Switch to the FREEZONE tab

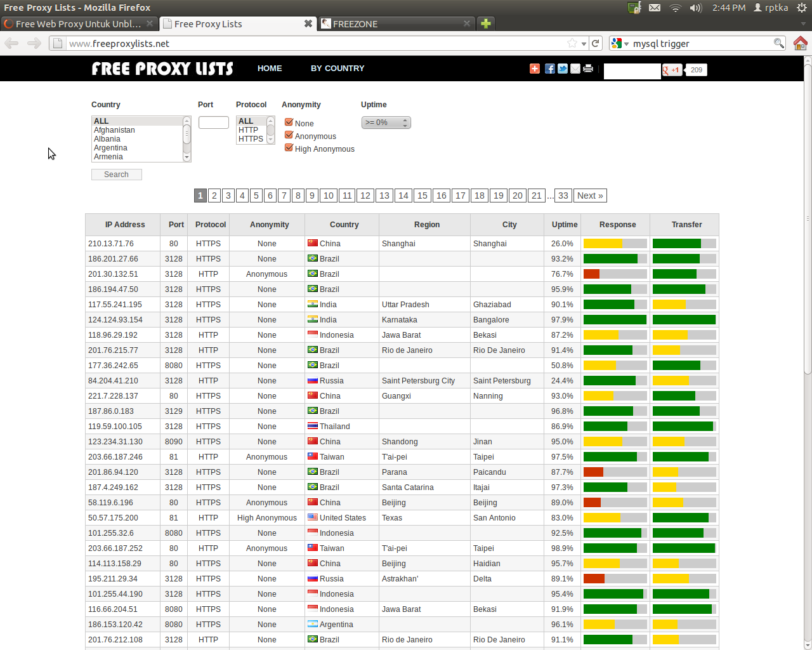(390, 24)
